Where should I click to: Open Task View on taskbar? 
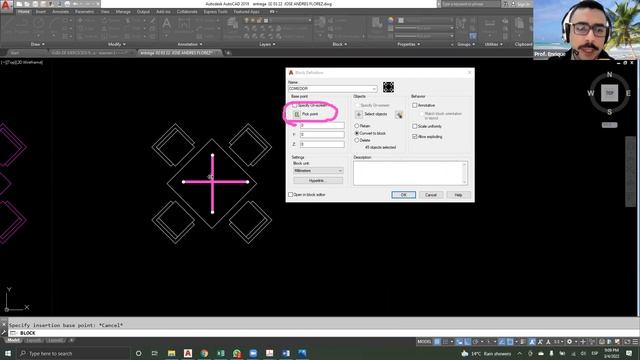tap(154, 353)
